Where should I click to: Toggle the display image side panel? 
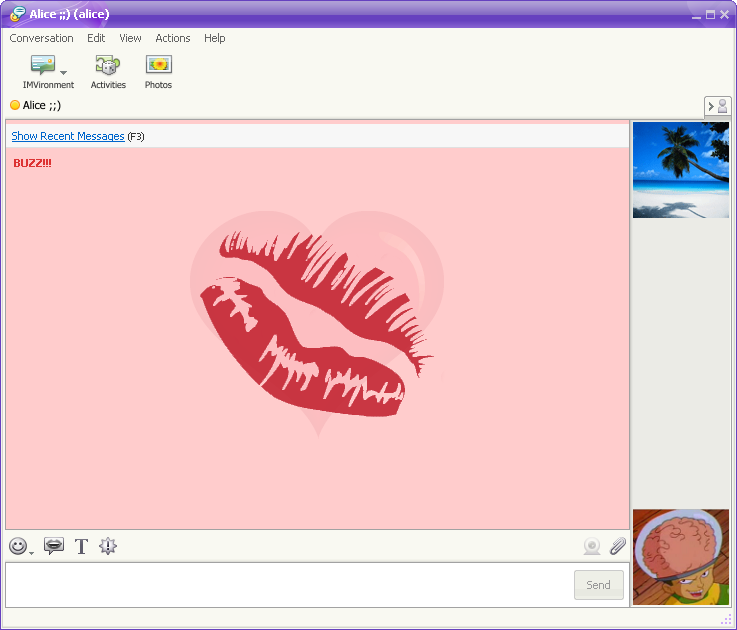tap(718, 106)
